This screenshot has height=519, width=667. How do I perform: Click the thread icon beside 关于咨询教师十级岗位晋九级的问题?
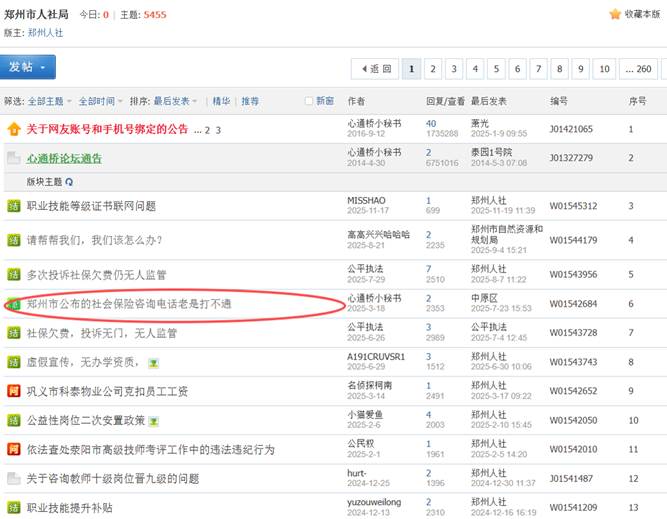[x=13, y=479]
